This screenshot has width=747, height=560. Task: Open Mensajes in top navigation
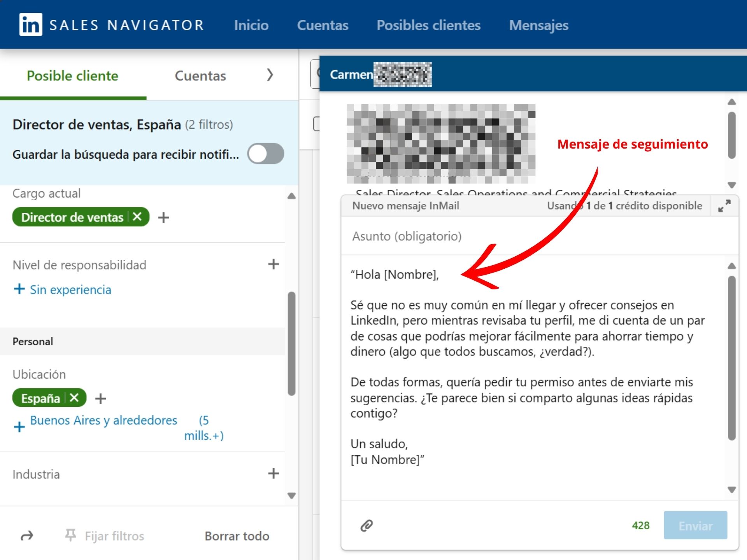538,25
